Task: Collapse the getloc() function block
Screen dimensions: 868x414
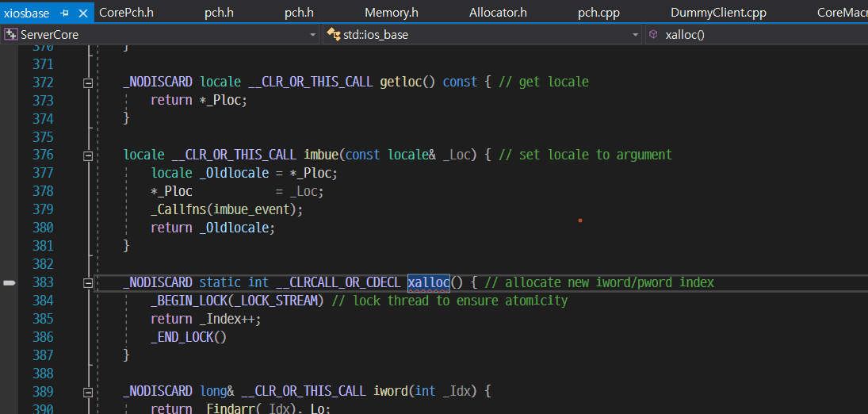Action: point(88,82)
